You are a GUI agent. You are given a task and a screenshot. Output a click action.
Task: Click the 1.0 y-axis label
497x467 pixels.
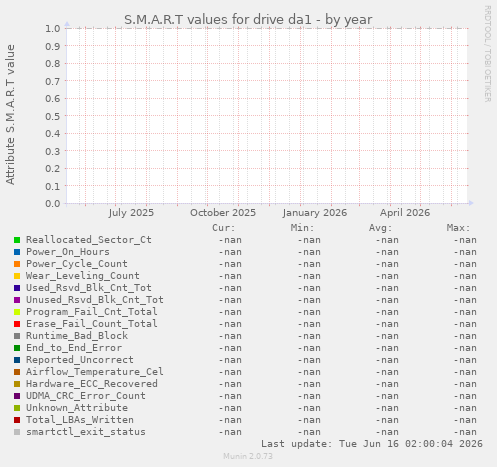click(x=53, y=28)
